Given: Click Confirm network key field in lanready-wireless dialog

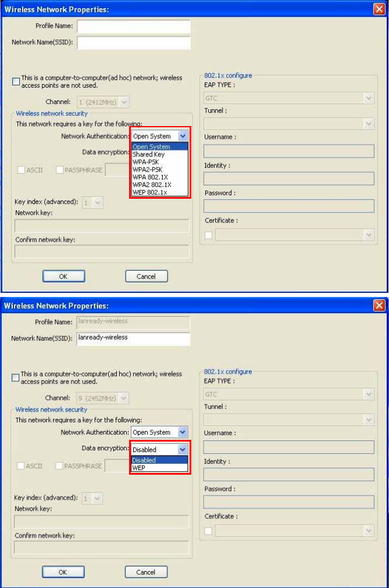Looking at the screenshot, I should 102,547.
